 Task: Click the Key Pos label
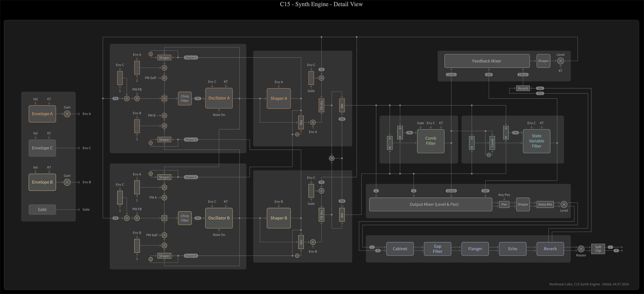504,195
